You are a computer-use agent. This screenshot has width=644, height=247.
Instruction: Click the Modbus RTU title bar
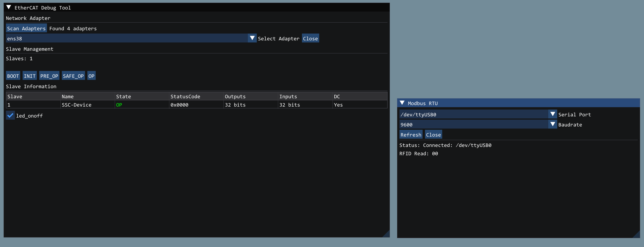(519, 103)
